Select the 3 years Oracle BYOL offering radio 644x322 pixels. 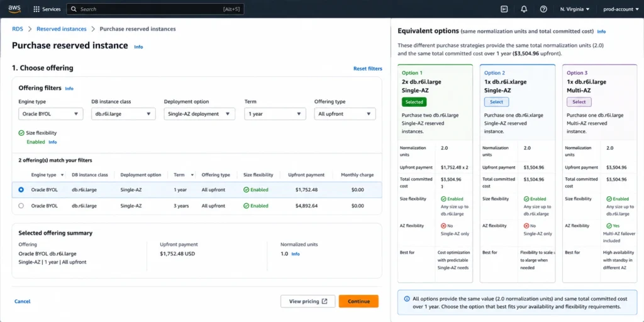(x=21, y=206)
